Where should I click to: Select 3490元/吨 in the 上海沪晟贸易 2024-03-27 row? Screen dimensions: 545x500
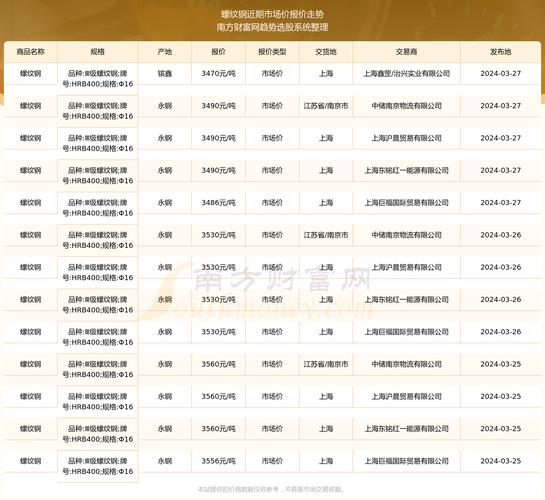[x=218, y=138]
